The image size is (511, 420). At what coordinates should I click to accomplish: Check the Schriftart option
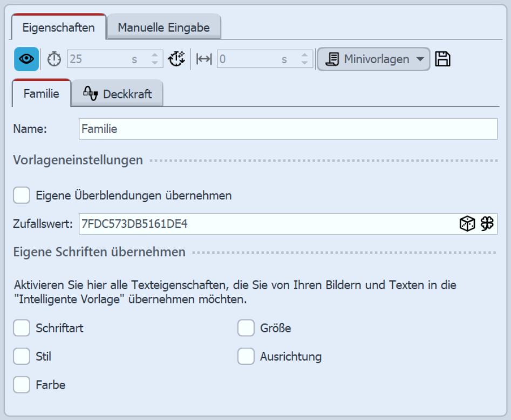pos(22,328)
